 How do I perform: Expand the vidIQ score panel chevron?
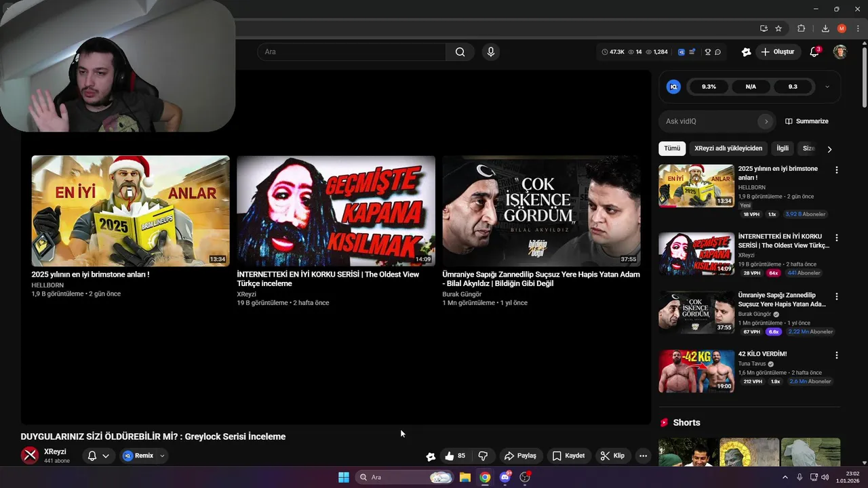click(x=827, y=87)
